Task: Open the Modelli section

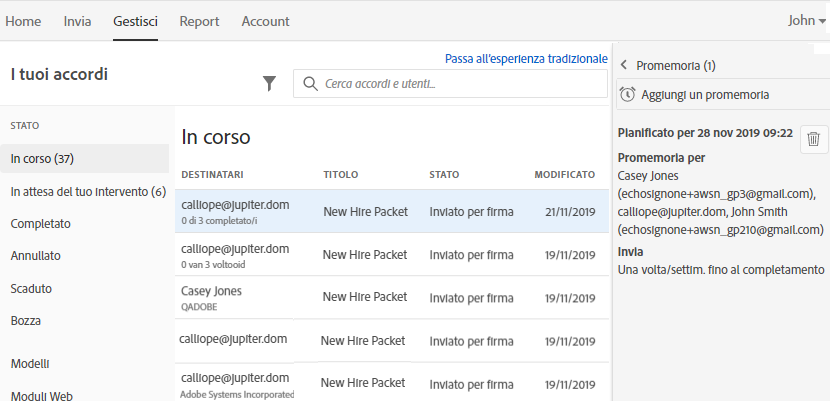Action: pos(31,364)
